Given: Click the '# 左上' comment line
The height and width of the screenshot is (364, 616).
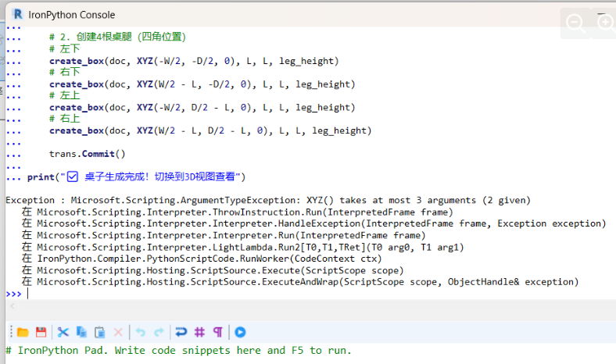Looking at the screenshot, I should coord(64,95).
